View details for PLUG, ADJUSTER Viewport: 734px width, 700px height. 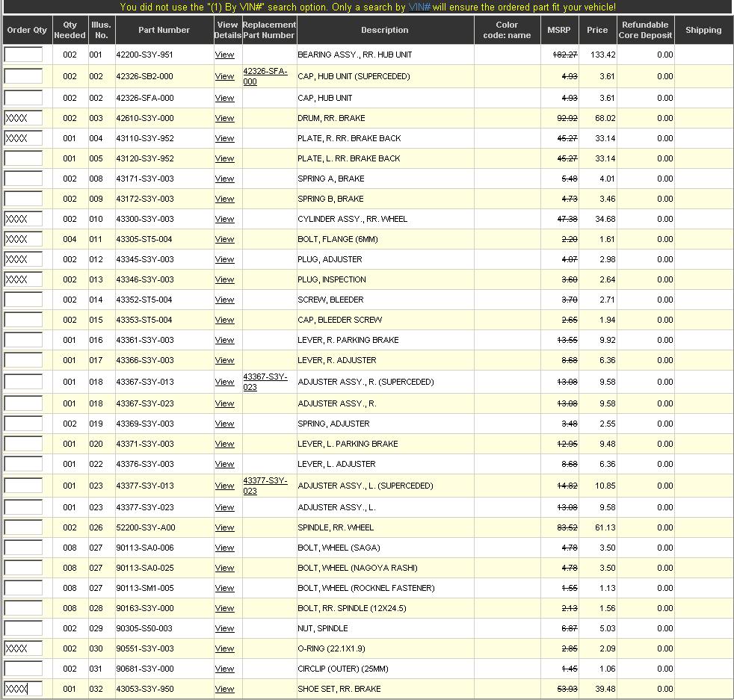click(224, 259)
